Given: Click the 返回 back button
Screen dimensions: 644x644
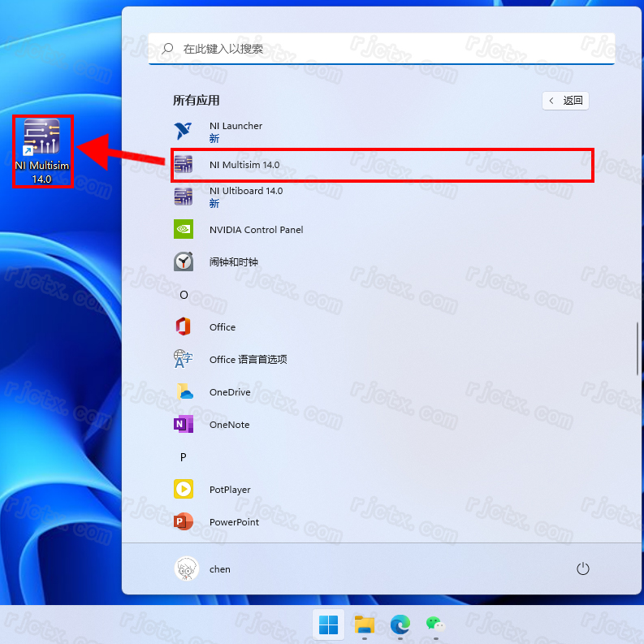Looking at the screenshot, I should pyautogui.click(x=565, y=101).
